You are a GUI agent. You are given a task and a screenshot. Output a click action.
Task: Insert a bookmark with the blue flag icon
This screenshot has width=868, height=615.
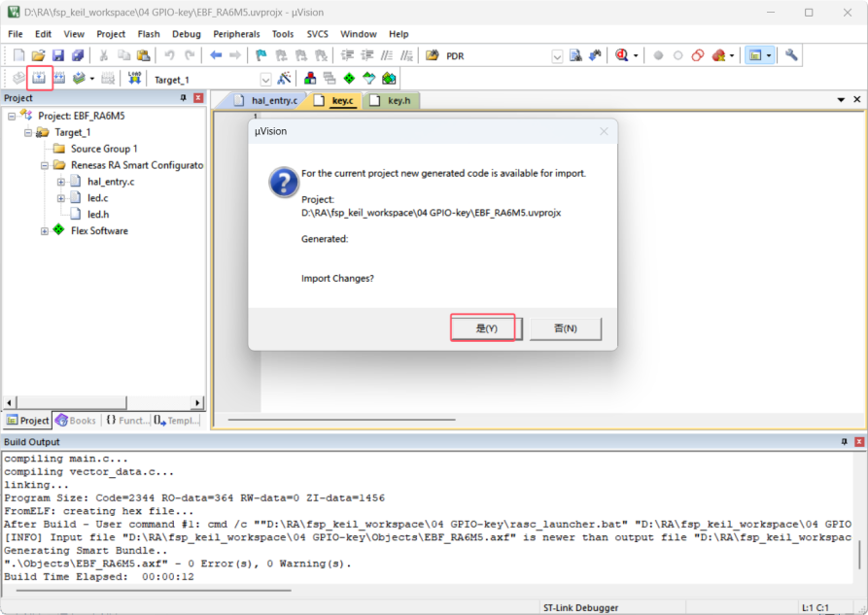click(x=260, y=55)
